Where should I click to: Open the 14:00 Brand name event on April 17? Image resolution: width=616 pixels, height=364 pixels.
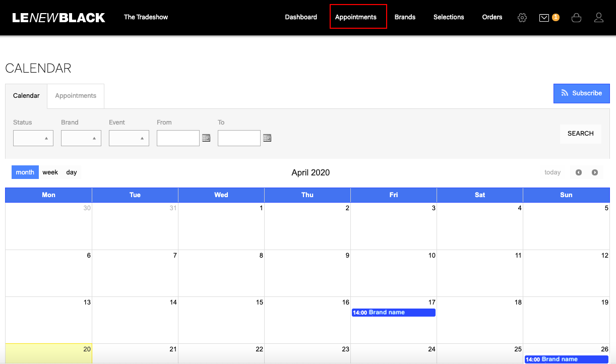tap(394, 313)
